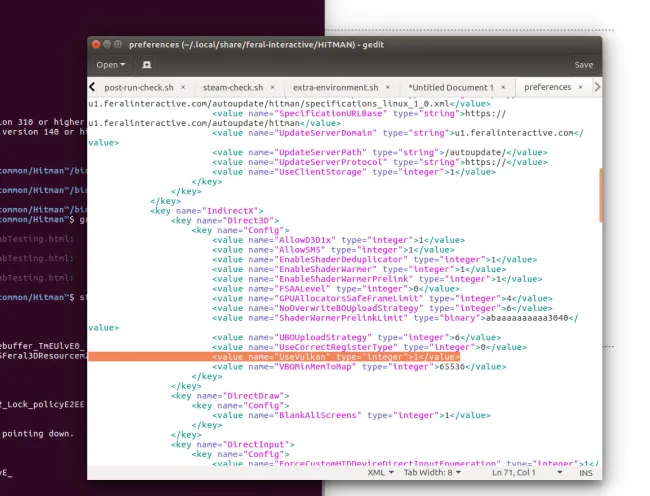This screenshot has height=496, width=650.
Task: Close the steam-check.sh tab
Action: (x=272, y=87)
